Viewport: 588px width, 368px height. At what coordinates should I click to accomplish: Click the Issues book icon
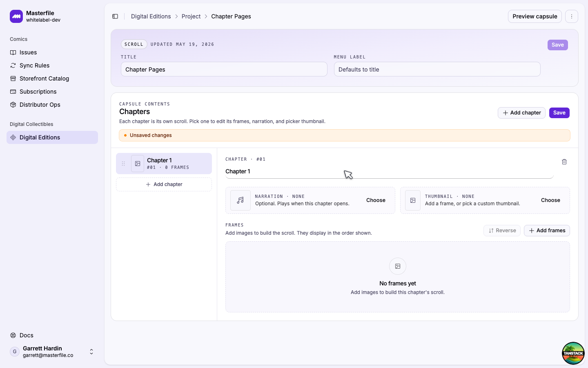click(13, 52)
